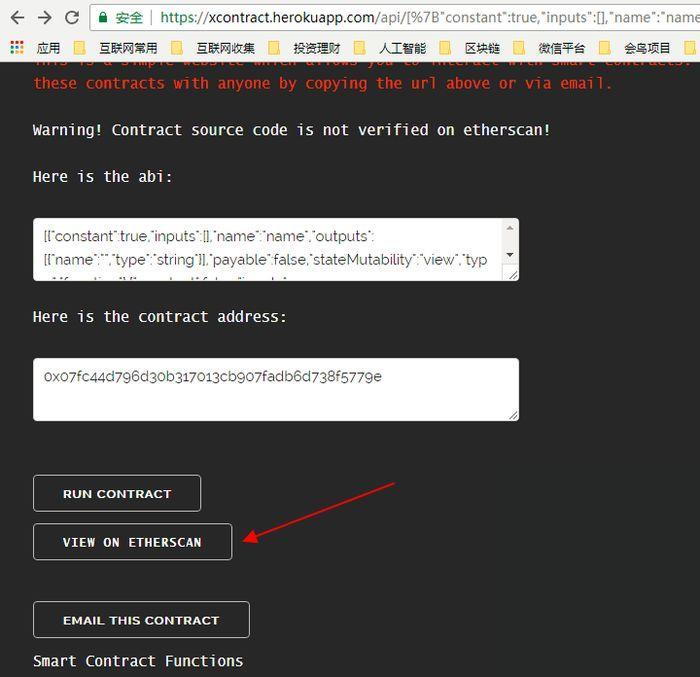Reload the page with the refresh icon
The image size is (700, 677).
point(72,18)
